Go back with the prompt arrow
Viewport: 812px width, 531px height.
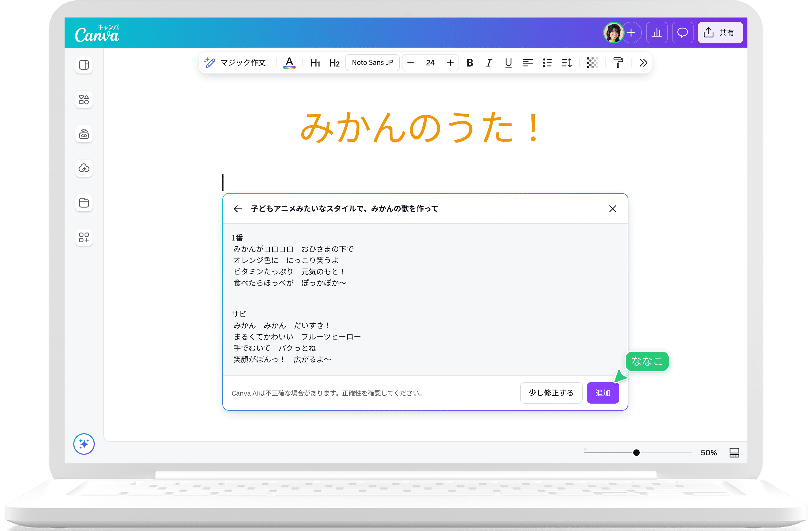coord(238,209)
